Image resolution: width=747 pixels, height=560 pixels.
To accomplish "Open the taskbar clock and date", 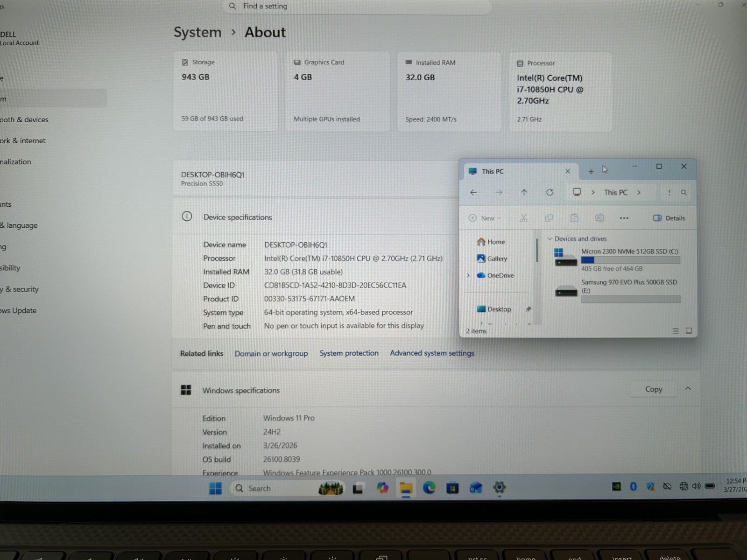I will point(735,485).
